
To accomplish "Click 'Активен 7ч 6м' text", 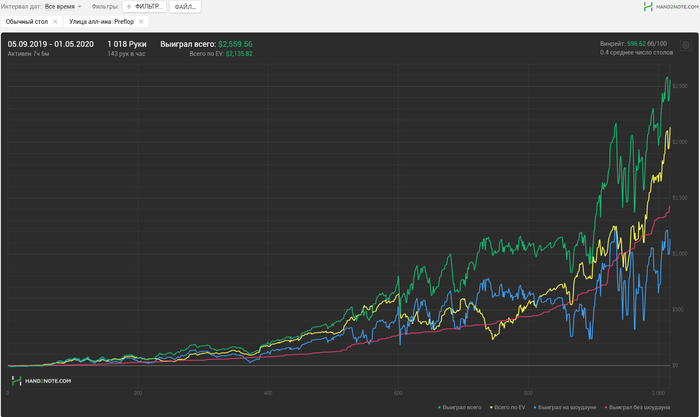I will 28,54.
